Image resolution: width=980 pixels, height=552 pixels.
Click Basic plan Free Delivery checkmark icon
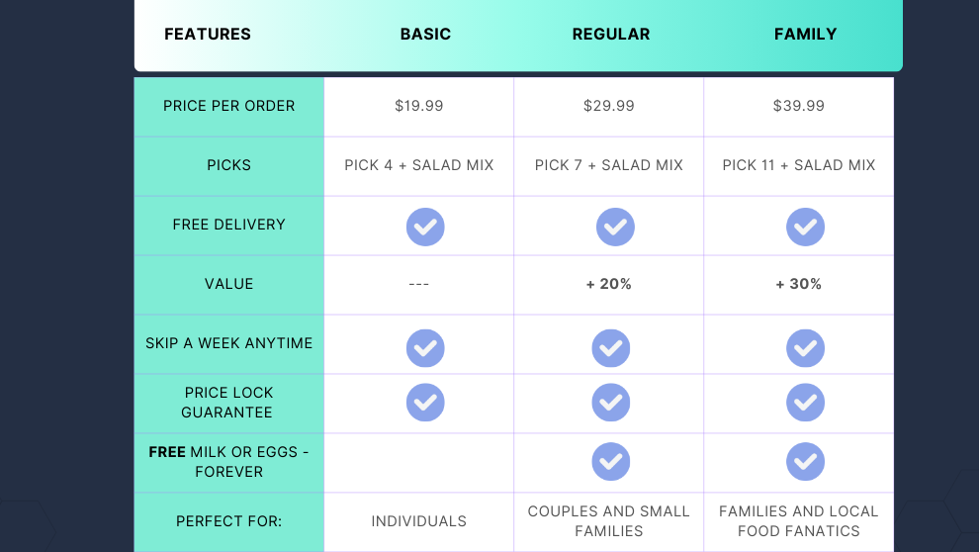point(425,228)
